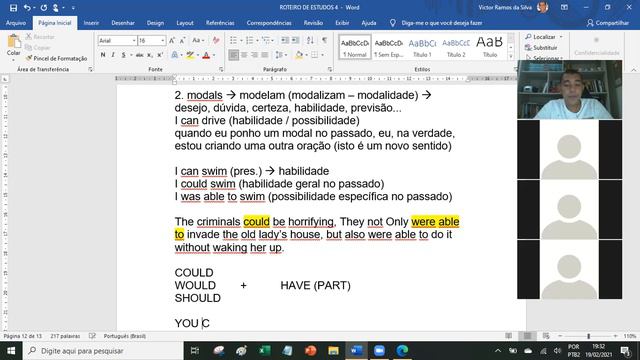This screenshot has width=640, height=360.
Task: Toggle left alignment button
Action: pyautogui.click(x=233, y=55)
